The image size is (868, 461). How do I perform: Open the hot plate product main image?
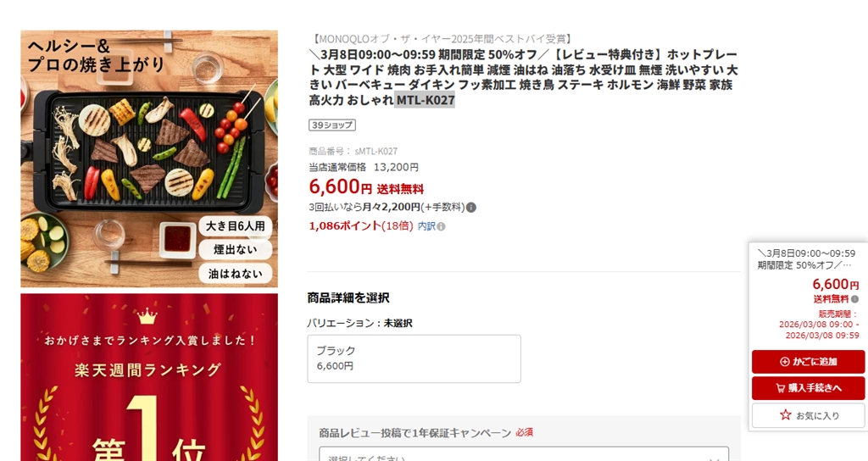coord(149,158)
